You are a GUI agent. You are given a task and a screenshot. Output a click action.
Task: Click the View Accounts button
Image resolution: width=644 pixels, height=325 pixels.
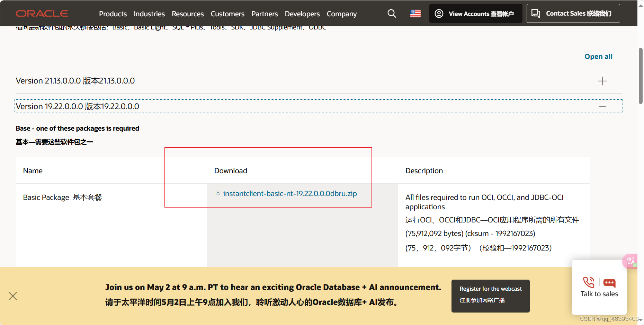click(x=476, y=14)
